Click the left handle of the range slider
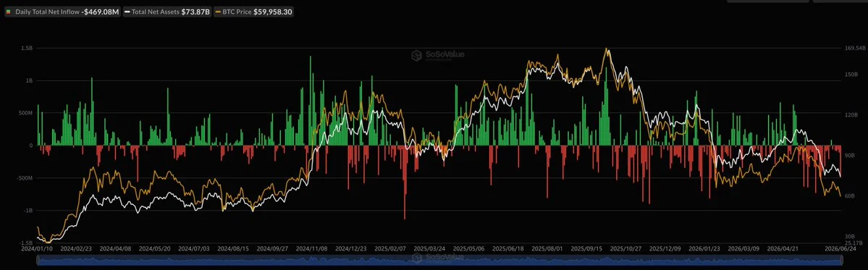Screen dimensions: 868x270 click(x=38, y=260)
